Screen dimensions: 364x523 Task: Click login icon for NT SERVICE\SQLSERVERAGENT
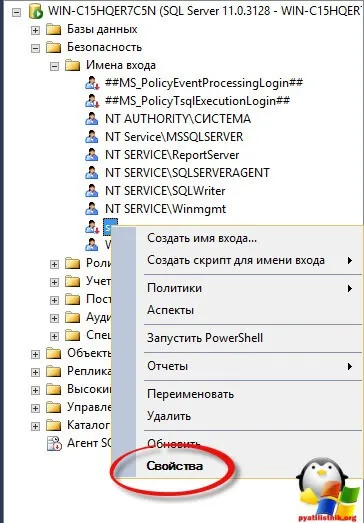(x=91, y=173)
